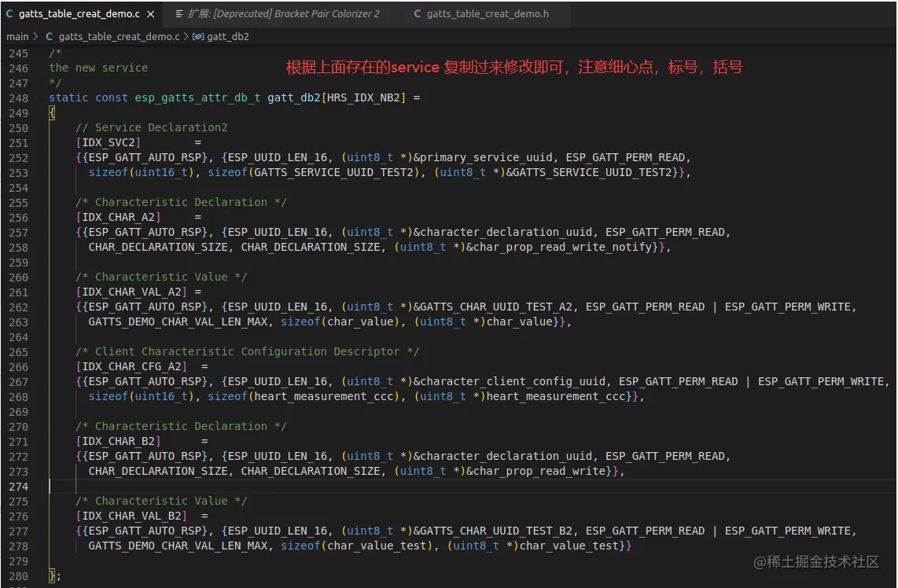
Task: Click the IDX_CHAR_B2 index label
Action: coord(119,442)
